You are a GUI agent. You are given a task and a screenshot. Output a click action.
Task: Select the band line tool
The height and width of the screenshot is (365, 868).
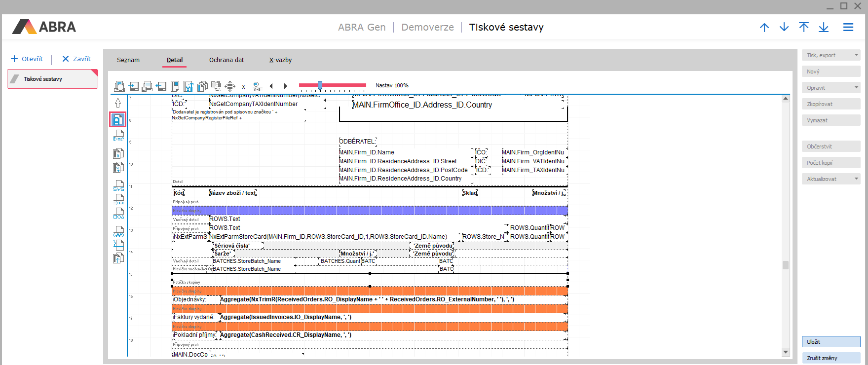tap(118, 245)
